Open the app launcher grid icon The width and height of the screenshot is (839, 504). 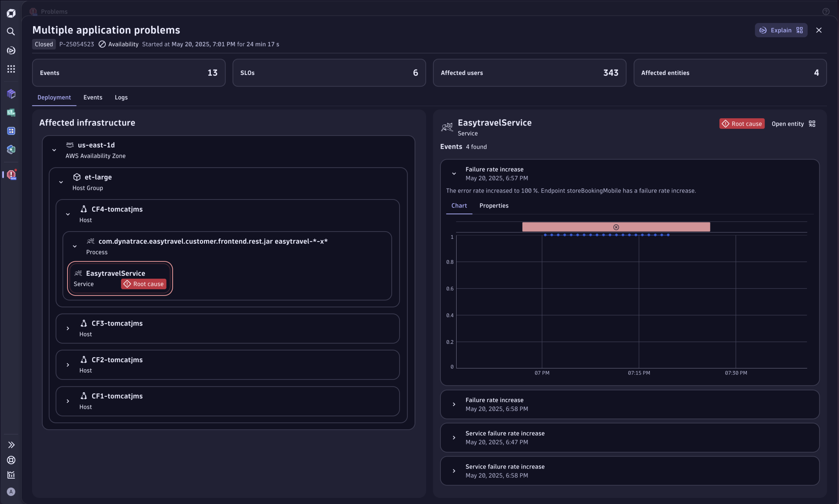(11, 68)
